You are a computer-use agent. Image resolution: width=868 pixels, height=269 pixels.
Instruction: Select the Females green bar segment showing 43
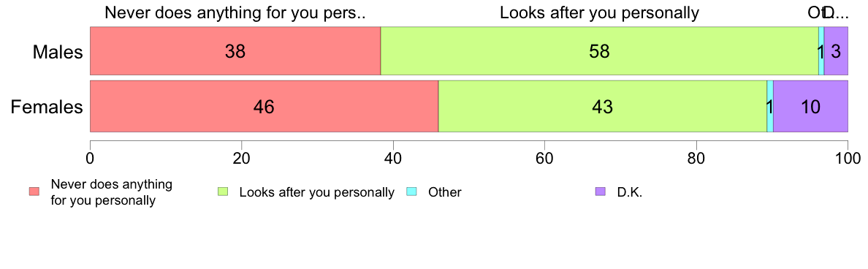[602, 106]
